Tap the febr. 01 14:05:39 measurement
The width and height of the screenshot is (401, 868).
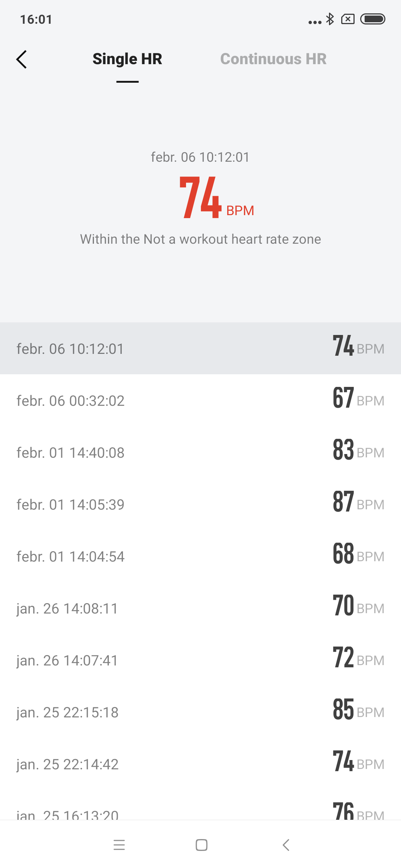coord(200,504)
